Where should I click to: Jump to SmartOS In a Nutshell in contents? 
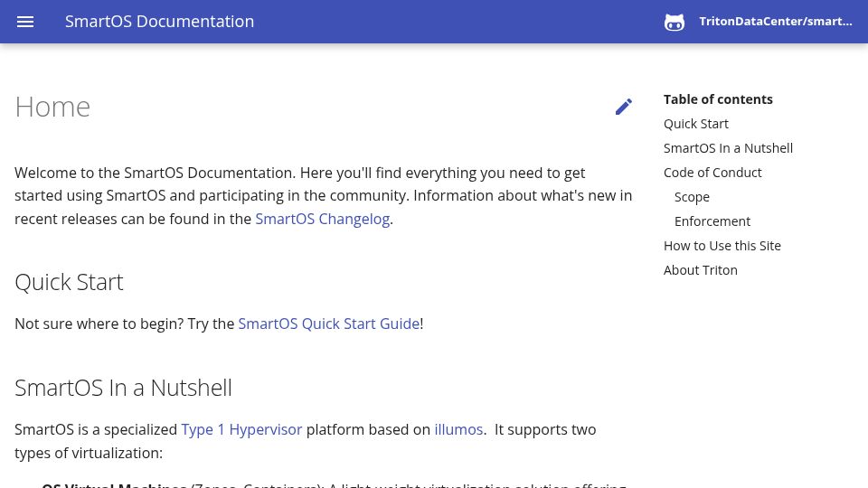coord(728,148)
